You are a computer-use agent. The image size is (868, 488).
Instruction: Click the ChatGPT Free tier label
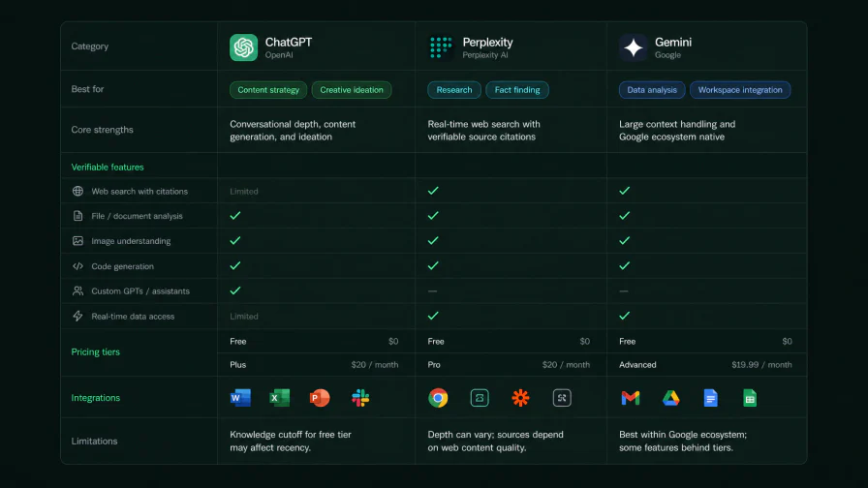238,342
